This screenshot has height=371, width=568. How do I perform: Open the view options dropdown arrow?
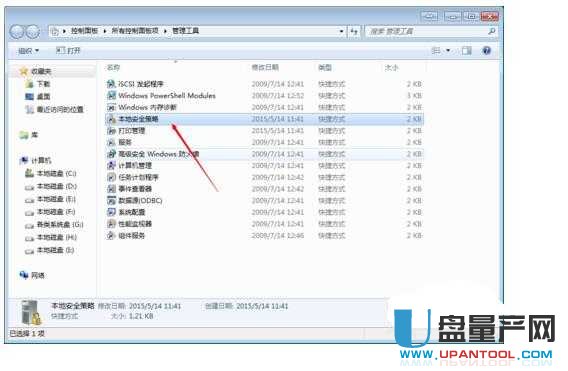pyautogui.click(x=448, y=51)
